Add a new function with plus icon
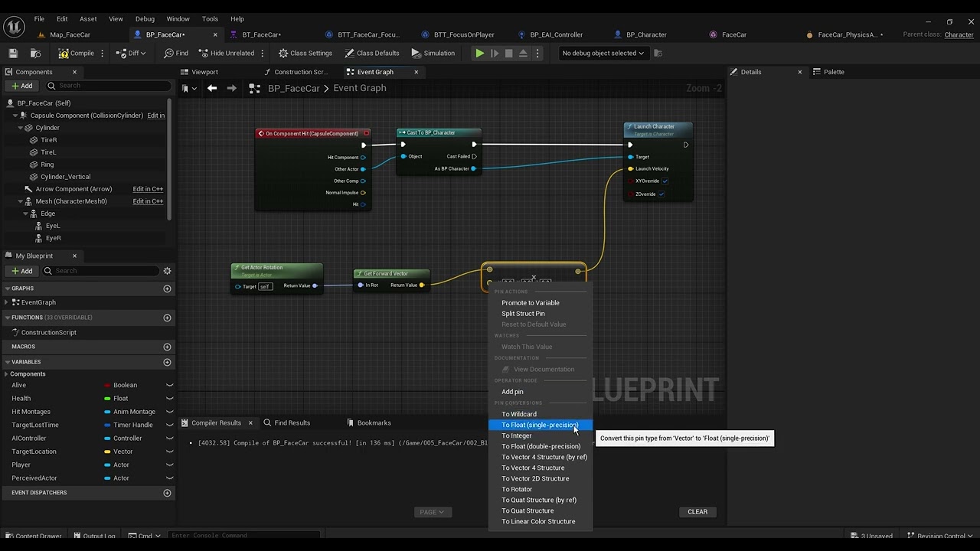The height and width of the screenshot is (551, 980). click(167, 318)
